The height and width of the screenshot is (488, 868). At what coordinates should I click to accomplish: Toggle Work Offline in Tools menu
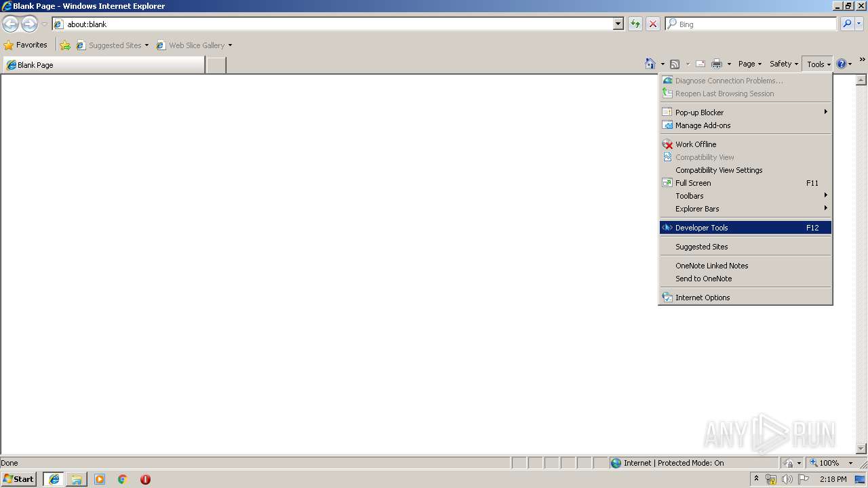click(x=745, y=144)
